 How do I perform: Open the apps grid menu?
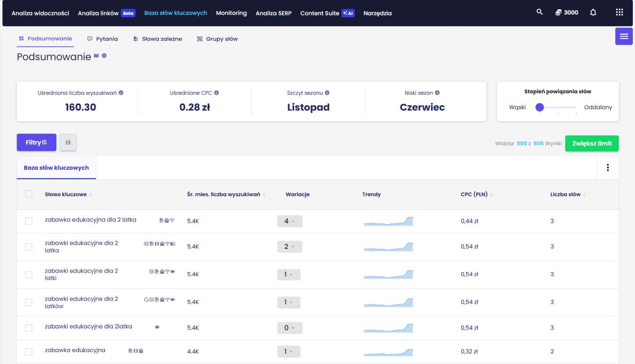620,13
